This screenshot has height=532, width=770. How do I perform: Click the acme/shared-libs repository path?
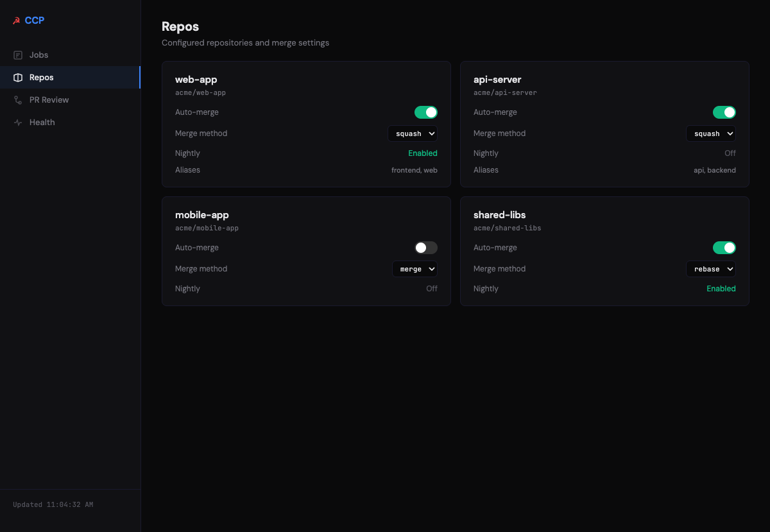507,228
